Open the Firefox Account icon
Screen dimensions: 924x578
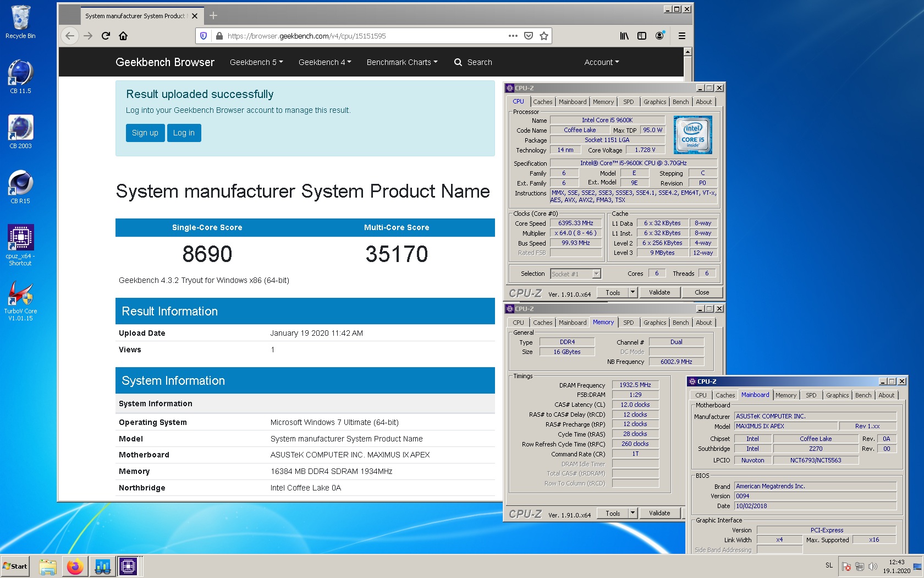click(659, 36)
